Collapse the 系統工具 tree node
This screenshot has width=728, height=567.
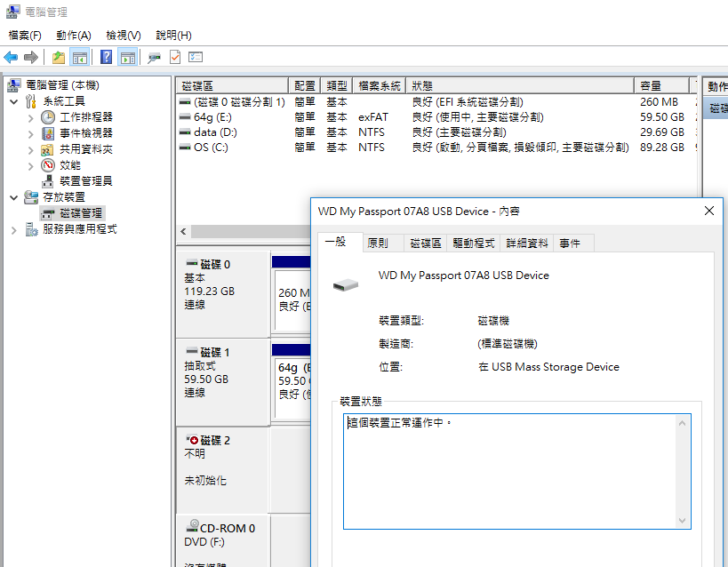pos(14,101)
